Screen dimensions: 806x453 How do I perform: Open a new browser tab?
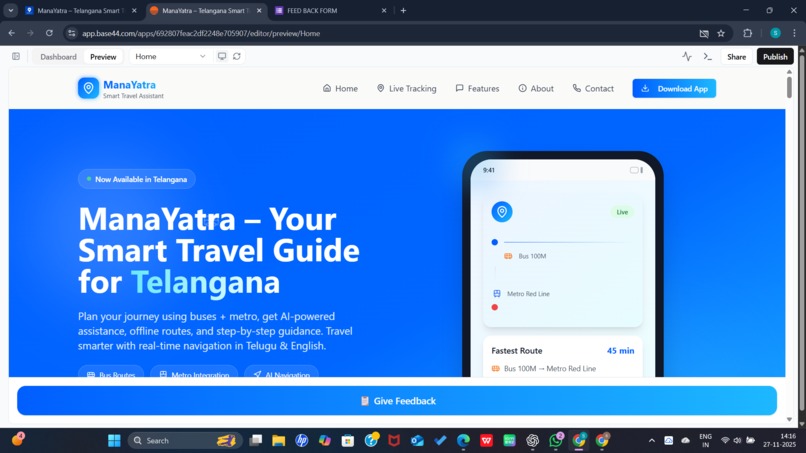coord(403,10)
